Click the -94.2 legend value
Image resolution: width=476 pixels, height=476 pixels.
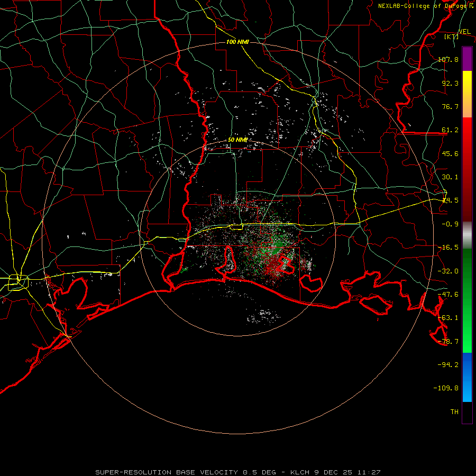tap(448, 365)
